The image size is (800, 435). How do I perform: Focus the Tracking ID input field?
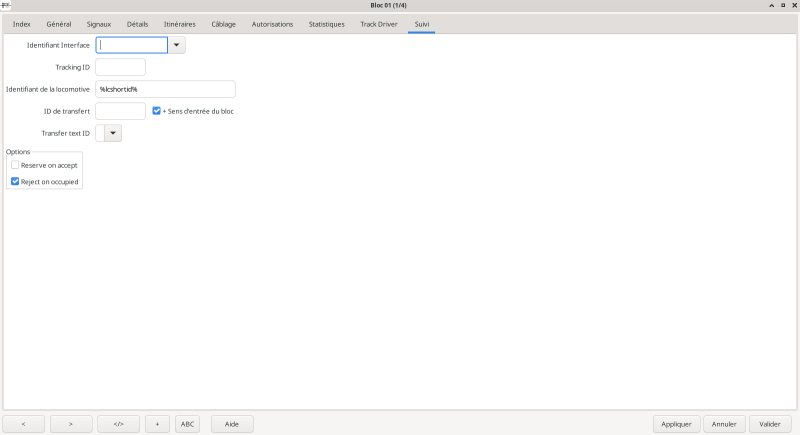(x=120, y=67)
